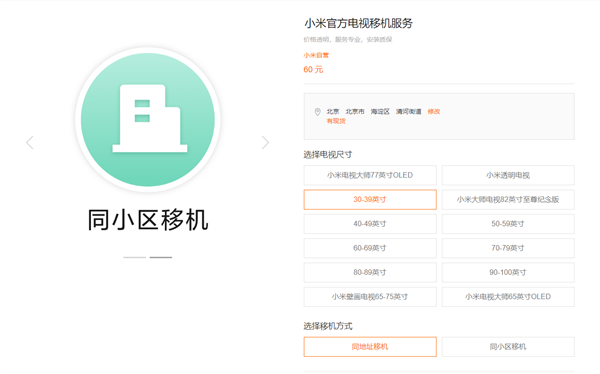Choose 同地址移机 relocation method

[370, 347]
